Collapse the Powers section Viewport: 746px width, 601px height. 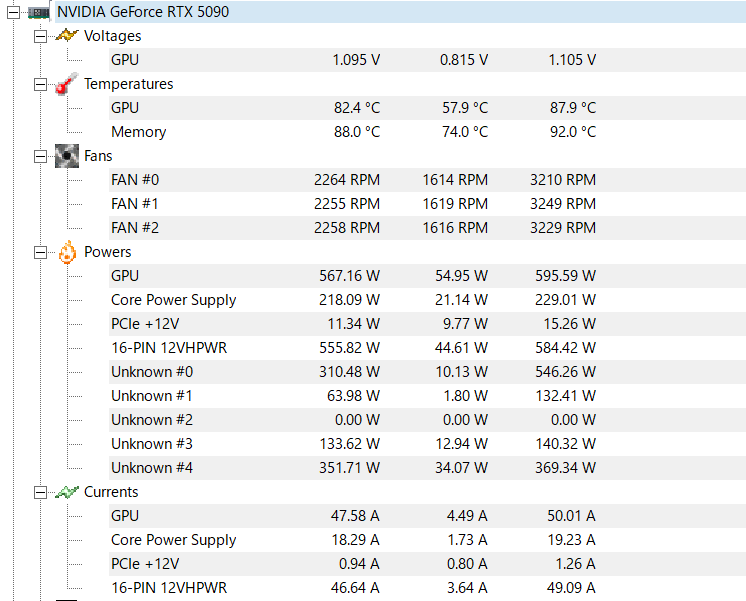click(x=40, y=252)
